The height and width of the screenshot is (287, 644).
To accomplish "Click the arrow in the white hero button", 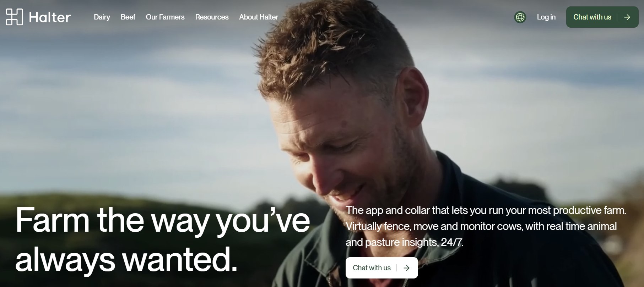I will (406, 268).
